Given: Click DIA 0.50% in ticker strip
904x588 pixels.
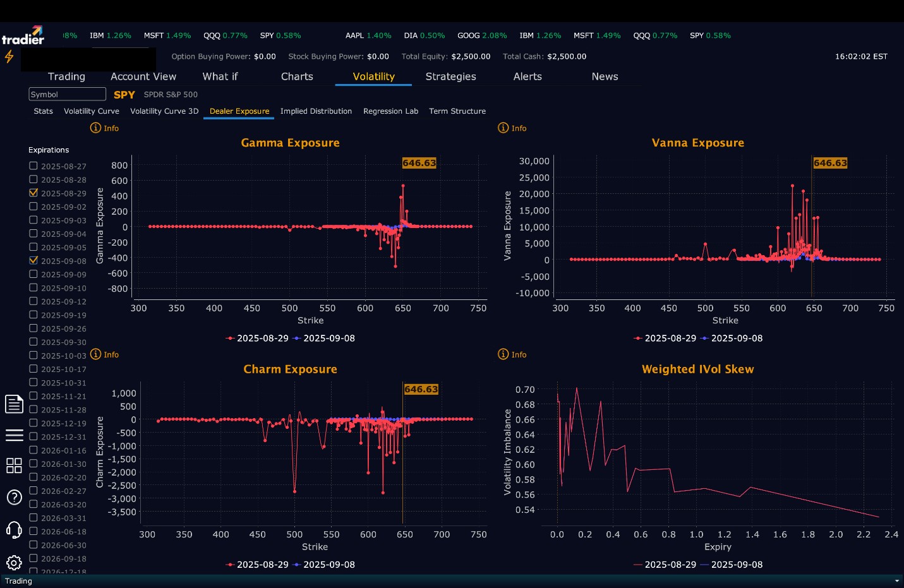Looking at the screenshot, I should (425, 36).
